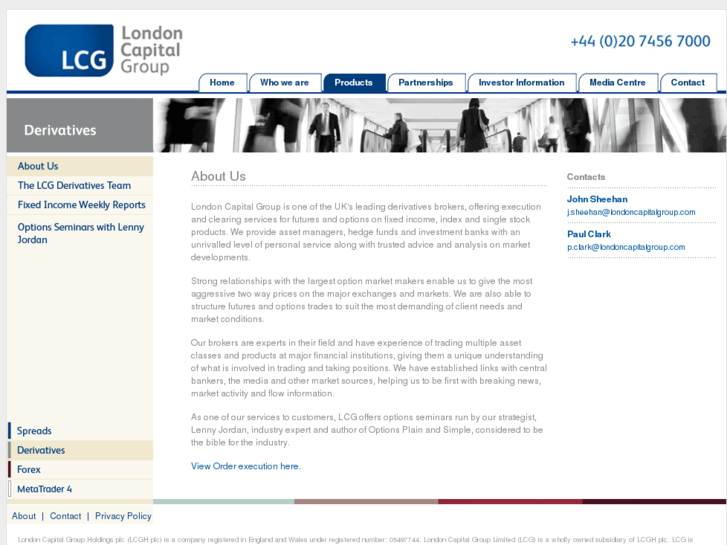
Task: Select Derivatives in the lower sidebar menu
Action: click(80, 450)
